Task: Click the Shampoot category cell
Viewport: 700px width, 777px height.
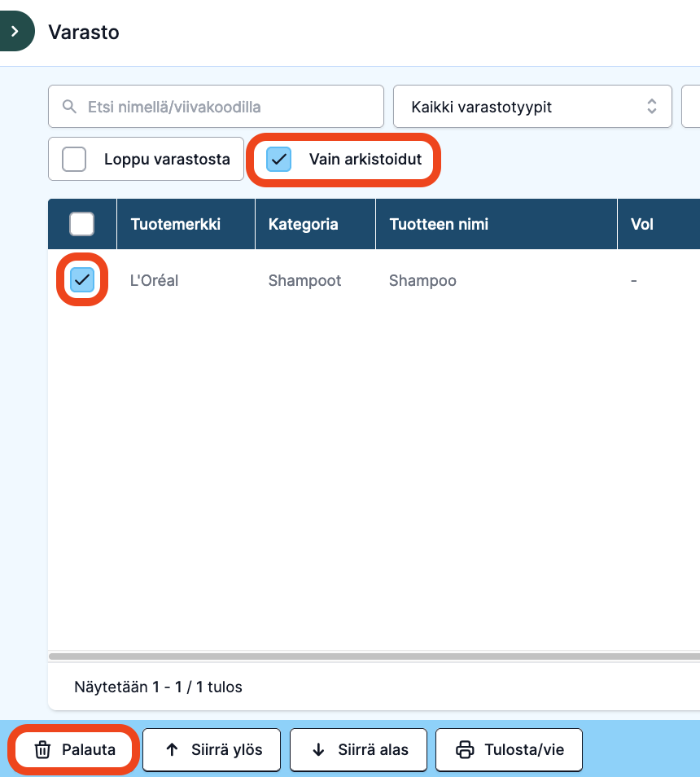Action: pyautogui.click(x=304, y=280)
